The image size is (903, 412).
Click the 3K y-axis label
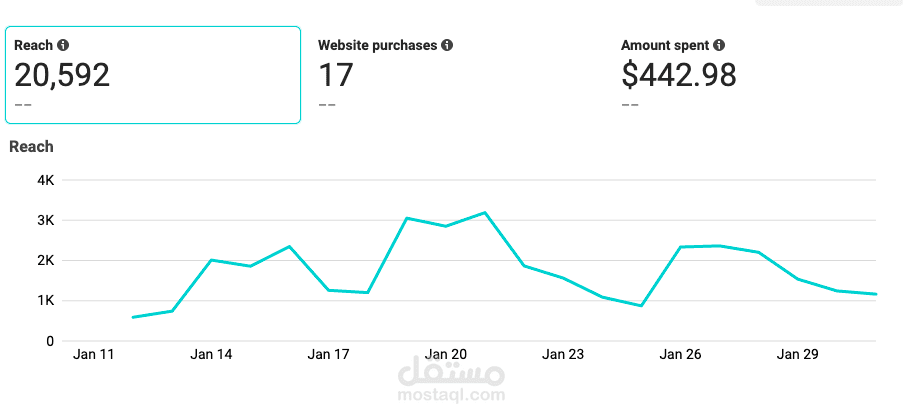point(44,220)
